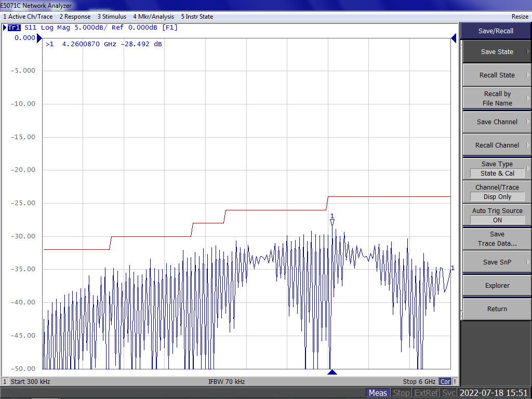
Task: Click the Svc indicator in the status bar
Action: coord(449,393)
